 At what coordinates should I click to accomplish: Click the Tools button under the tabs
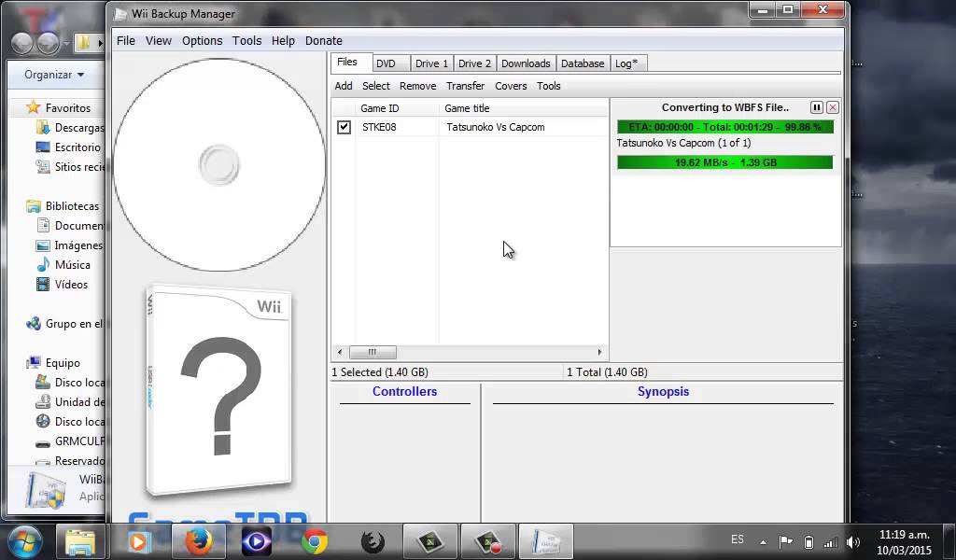tap(548, 86)
